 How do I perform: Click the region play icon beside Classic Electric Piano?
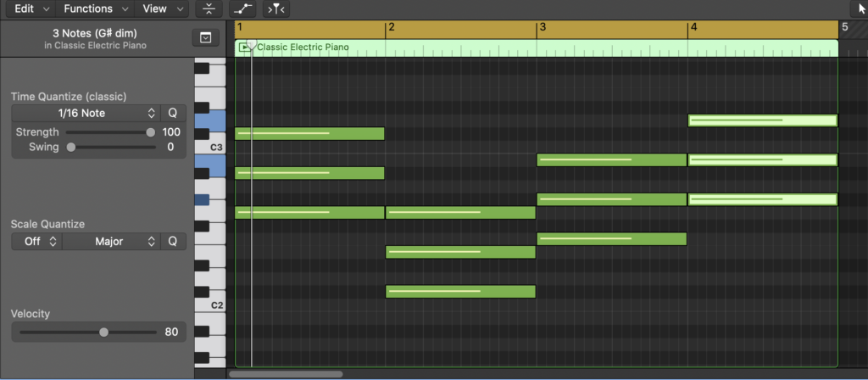pyautogui.click(x=243, y=47)
